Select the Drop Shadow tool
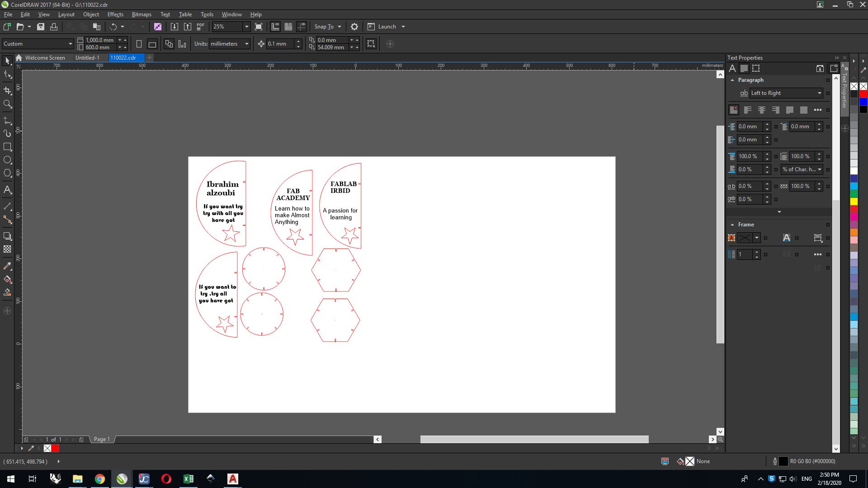 tap(7, 236)
